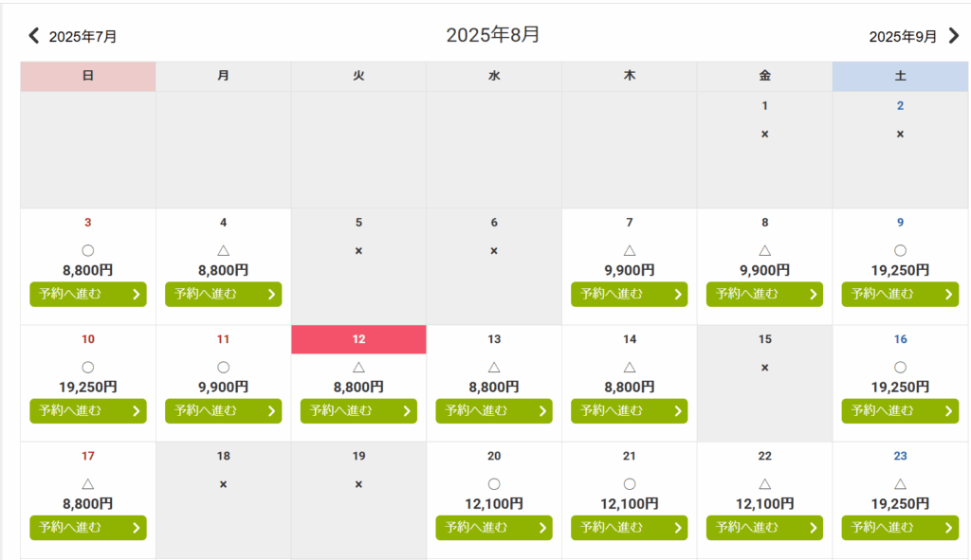Click the triangle availability icon on August 12

pos(358,368)
